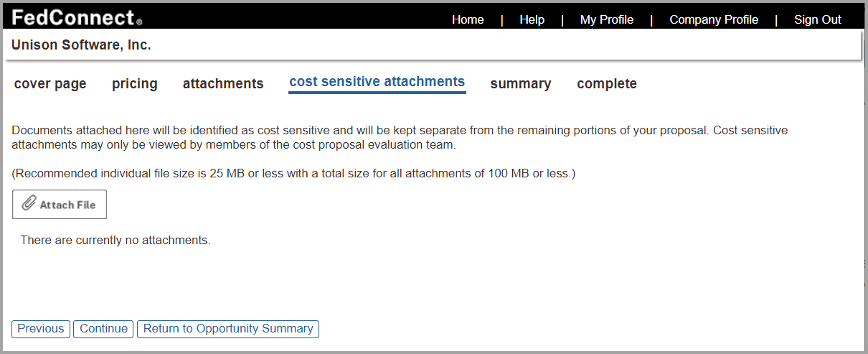Click the recommended file size note
The image size is (868, 354).
tap(294, 174)
